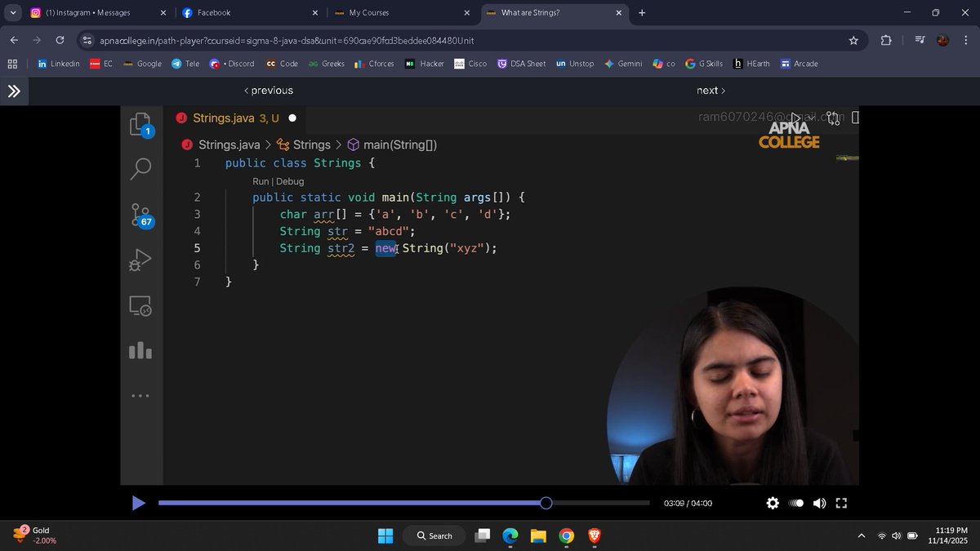Expand hidden icons in the system tray
The image size is (980, 551).
point(861,535)
